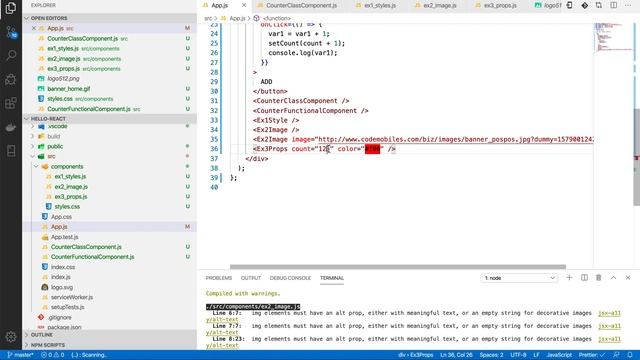Image resolution: width=640 pixels, height=360 pixels.
Task: Open the Problems panel tab
Action: [x=219, y=278]
